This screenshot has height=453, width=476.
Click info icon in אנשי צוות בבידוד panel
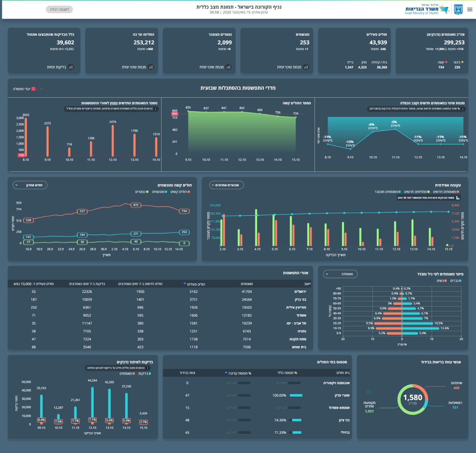(x=369, y=392)
